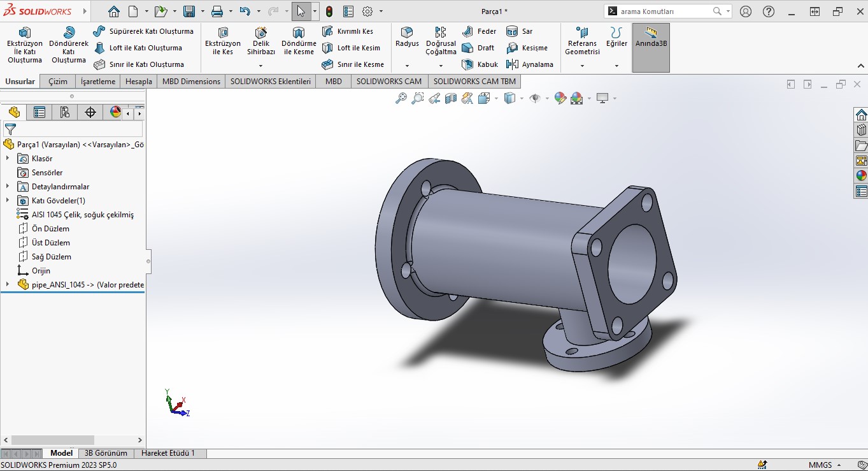The width and height of the screenshot is (868, 471).
Task: Toggle the Select cursor tool
Action: [x=301, y=11]
